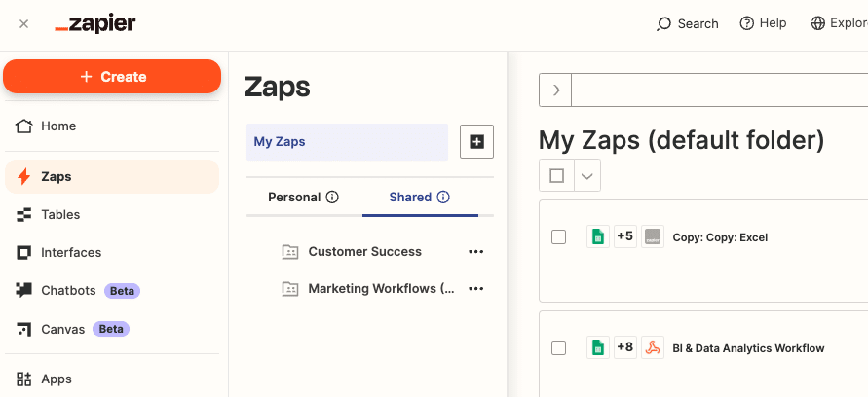
Task: Expand the panel with the chevron button
Action: click(x=556, y=90)
